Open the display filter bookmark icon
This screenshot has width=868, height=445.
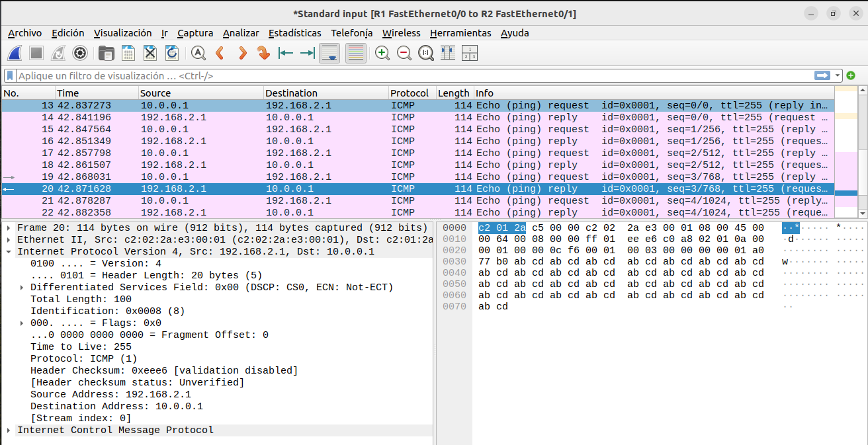tap(11, 76)
